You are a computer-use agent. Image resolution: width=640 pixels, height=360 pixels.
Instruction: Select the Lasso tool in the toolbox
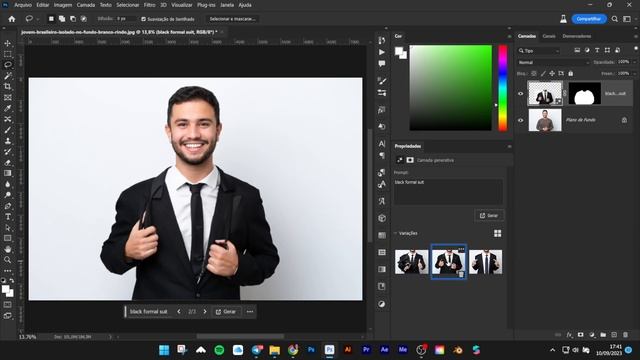pos(8,64)
